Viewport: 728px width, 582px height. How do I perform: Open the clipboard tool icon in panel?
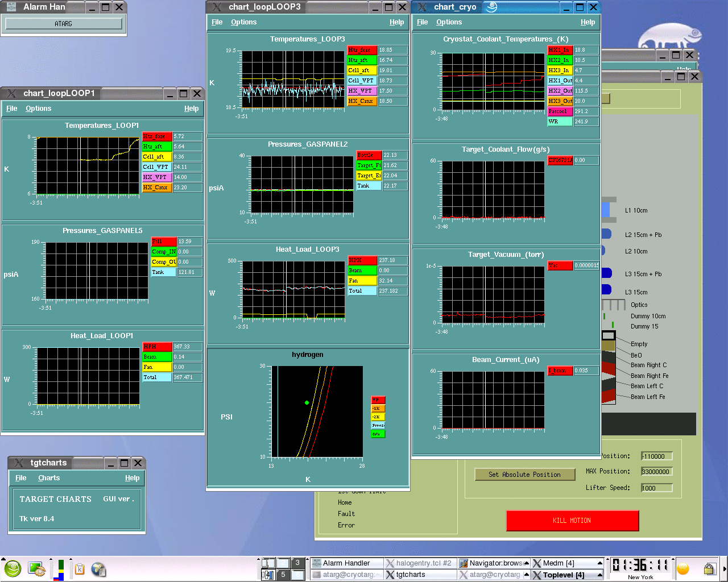(80, 569)
